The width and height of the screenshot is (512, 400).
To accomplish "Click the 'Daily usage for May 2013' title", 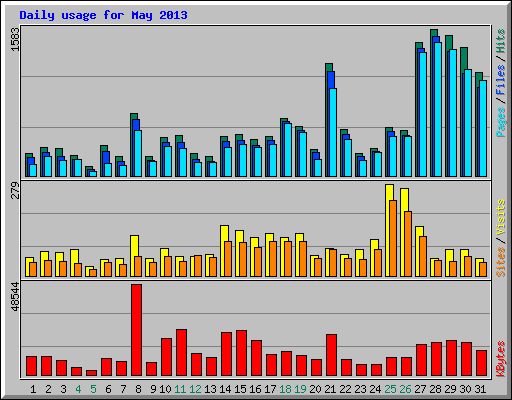I will [x=103, y=15].
